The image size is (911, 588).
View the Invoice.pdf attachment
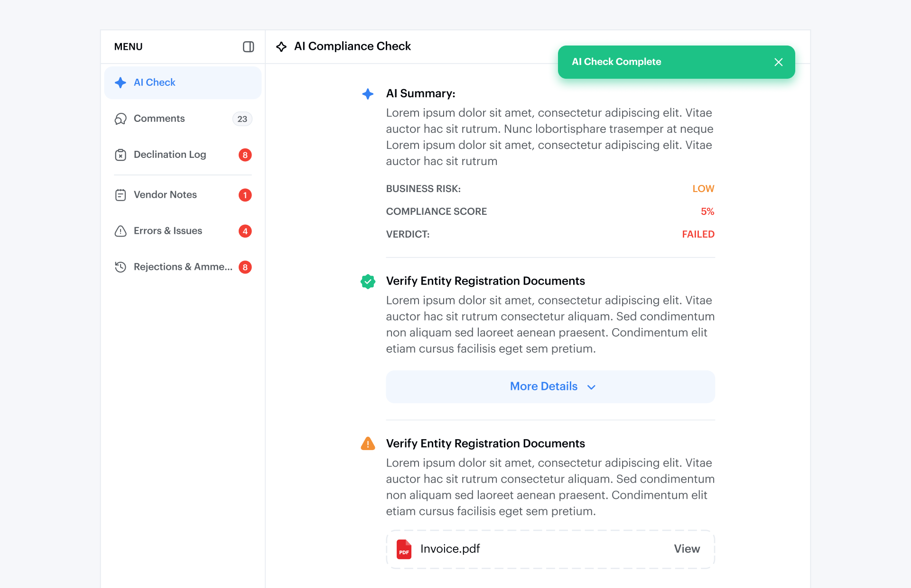pyautogui.click(x=687, y=549)
